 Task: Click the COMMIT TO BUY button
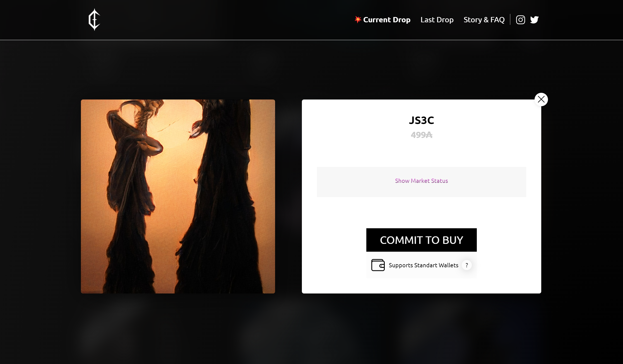[421, 240]
